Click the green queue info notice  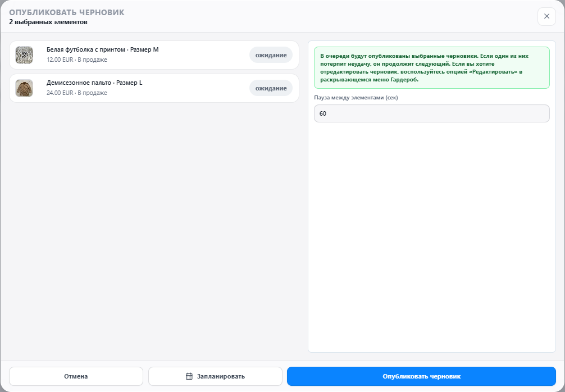coord(432,68)
